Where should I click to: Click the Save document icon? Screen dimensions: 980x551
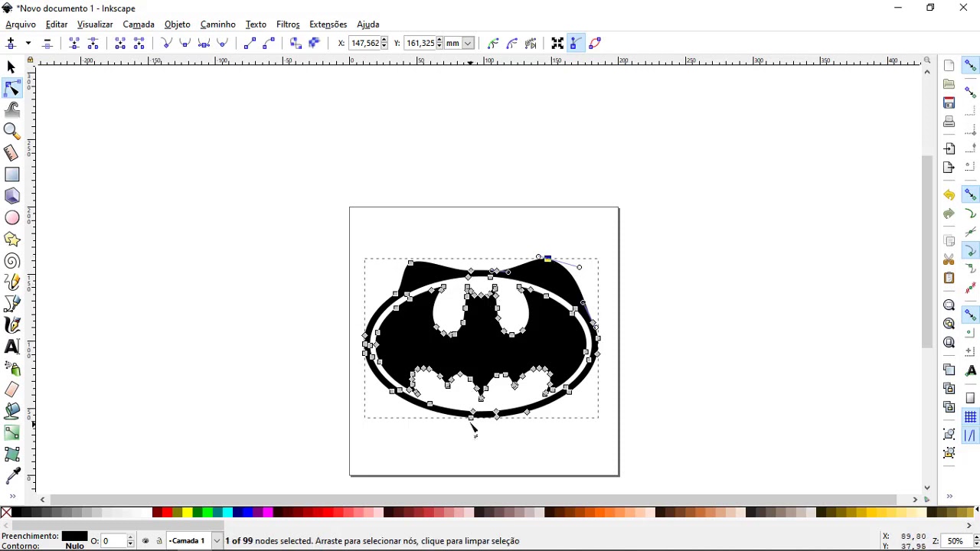[949, 103]
